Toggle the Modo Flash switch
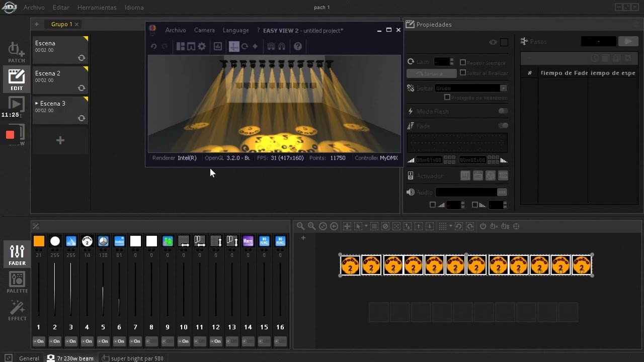The image size is (644, 362). pos(503,111)
